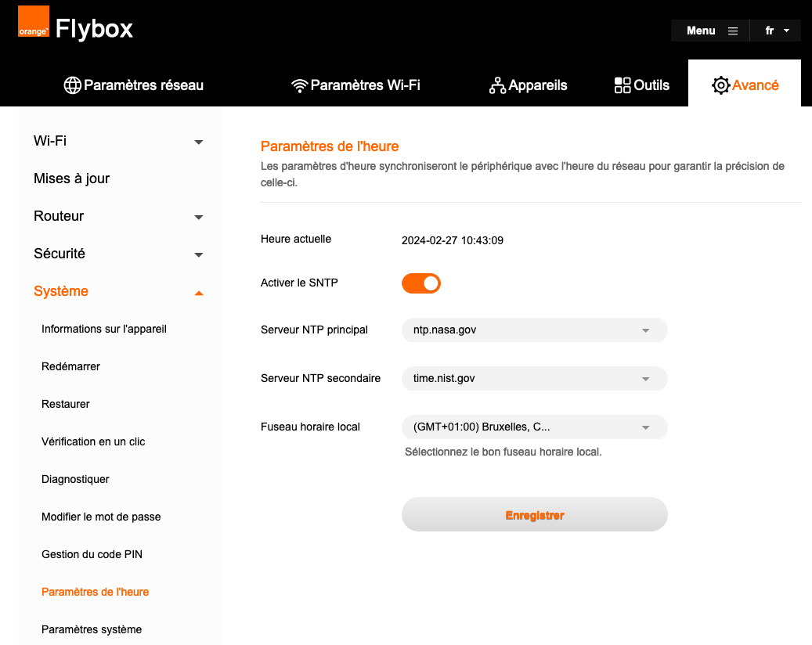Go to the Appareils tab
The image size is (812, 645).
[x=529, y=85]
